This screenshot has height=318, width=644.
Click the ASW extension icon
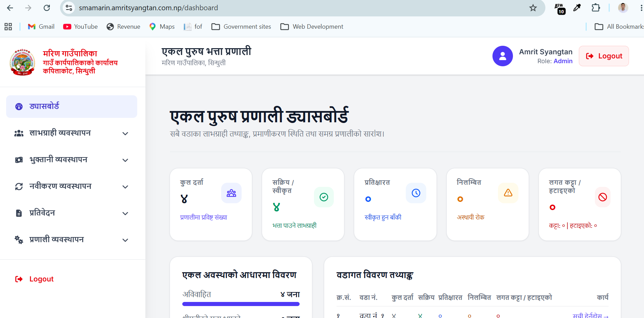[x=560, y=9]
